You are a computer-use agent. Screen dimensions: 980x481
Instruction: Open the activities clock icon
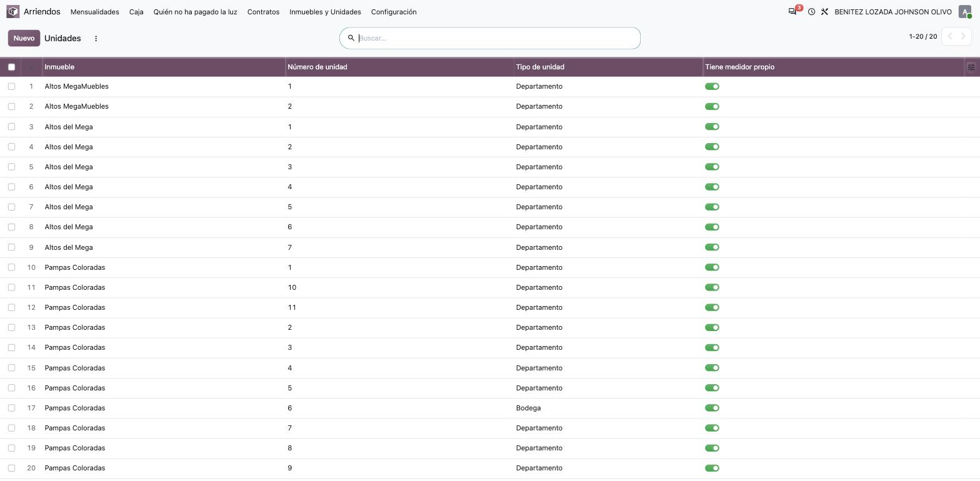pyautogui.click(x=811, y=12)
